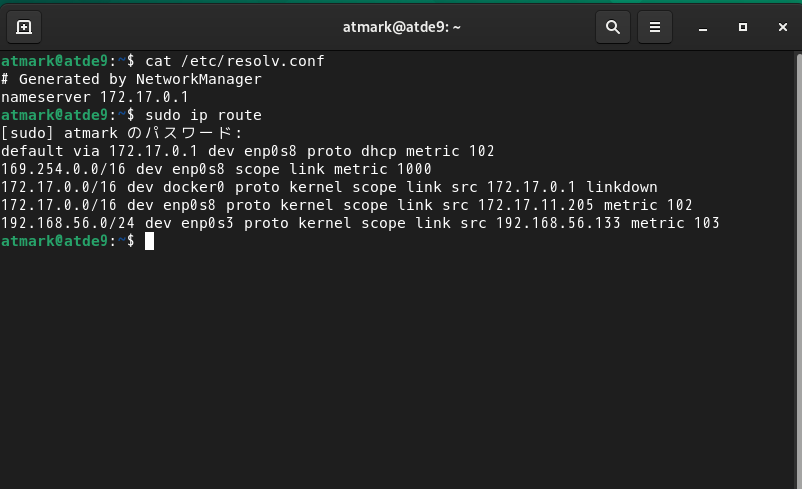
Task: Click the vertical scrollbar on the right edge
Action: tap(799, 270)
